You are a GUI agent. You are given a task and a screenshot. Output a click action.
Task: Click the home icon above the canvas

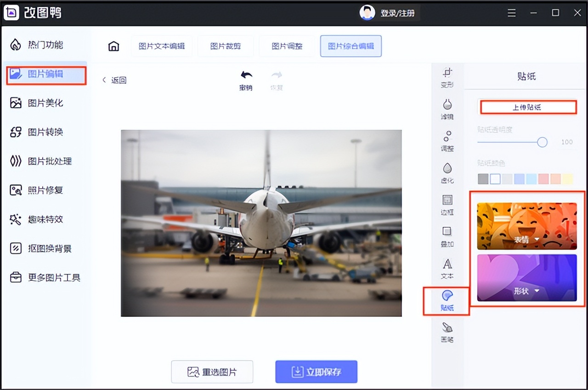point(113,46)
